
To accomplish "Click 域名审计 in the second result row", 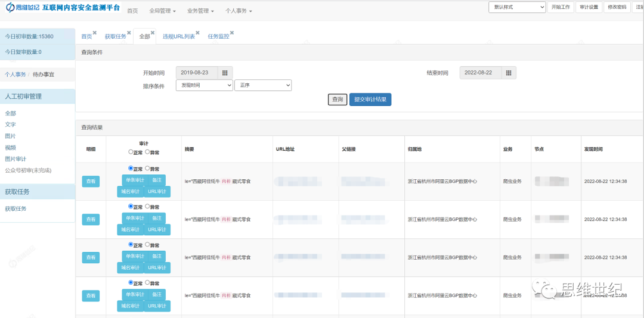I will (130, 230).
